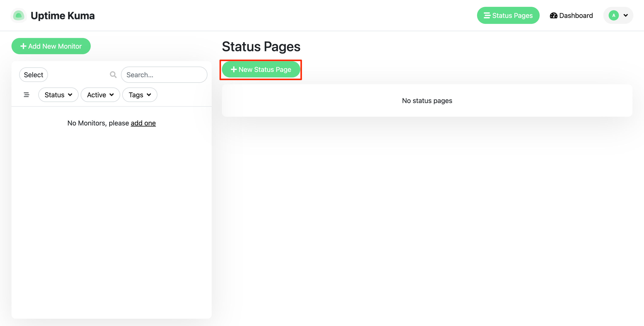Click inside the Search field
This screenshot has height=326, width=644.
[x=164, y=75]
